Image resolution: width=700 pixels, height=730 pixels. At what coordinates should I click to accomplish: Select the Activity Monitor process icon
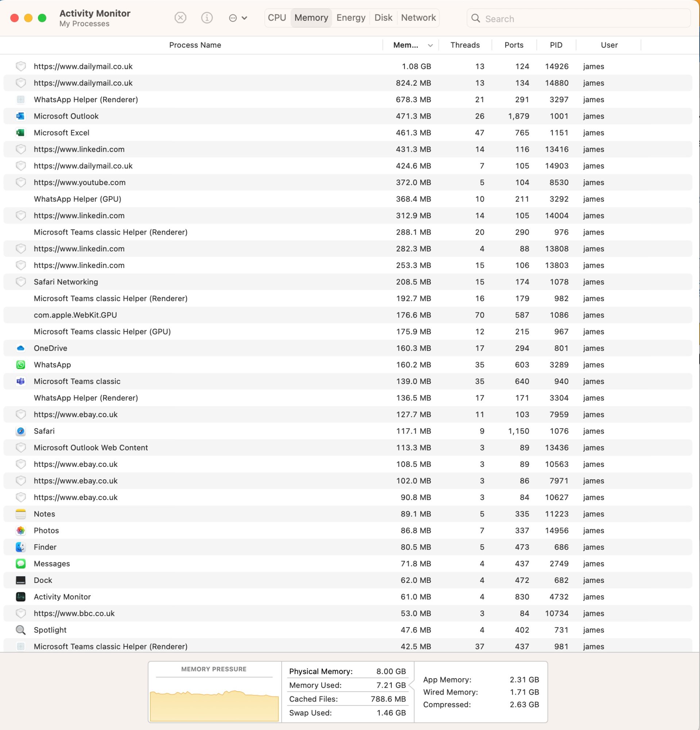(x=20, y=597)
